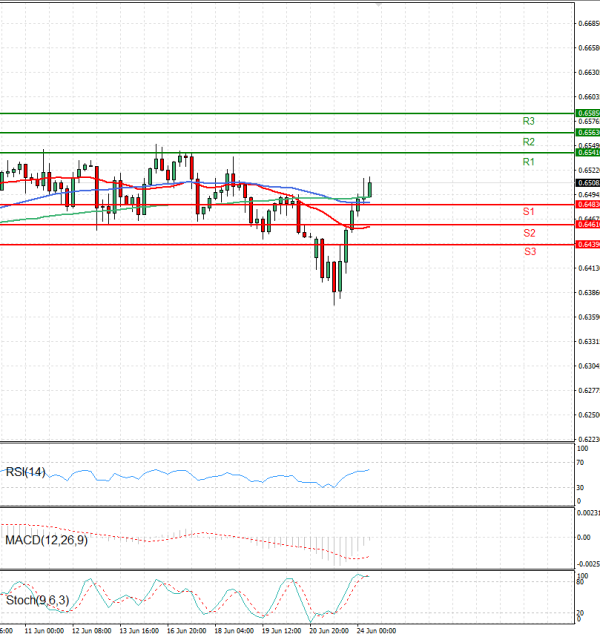Select the MACD(12,26,9) indicator label

43,540
